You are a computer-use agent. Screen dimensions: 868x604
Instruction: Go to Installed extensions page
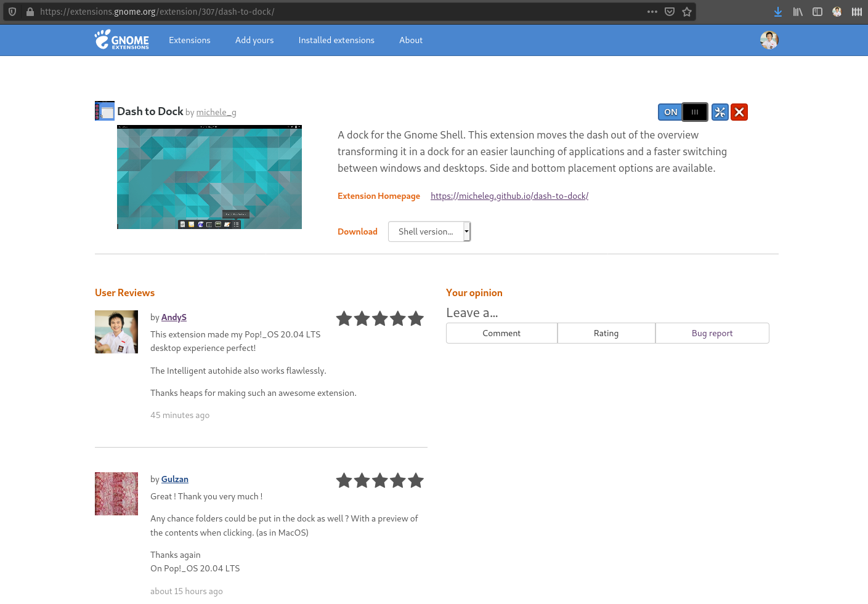[x=336, y=40]
